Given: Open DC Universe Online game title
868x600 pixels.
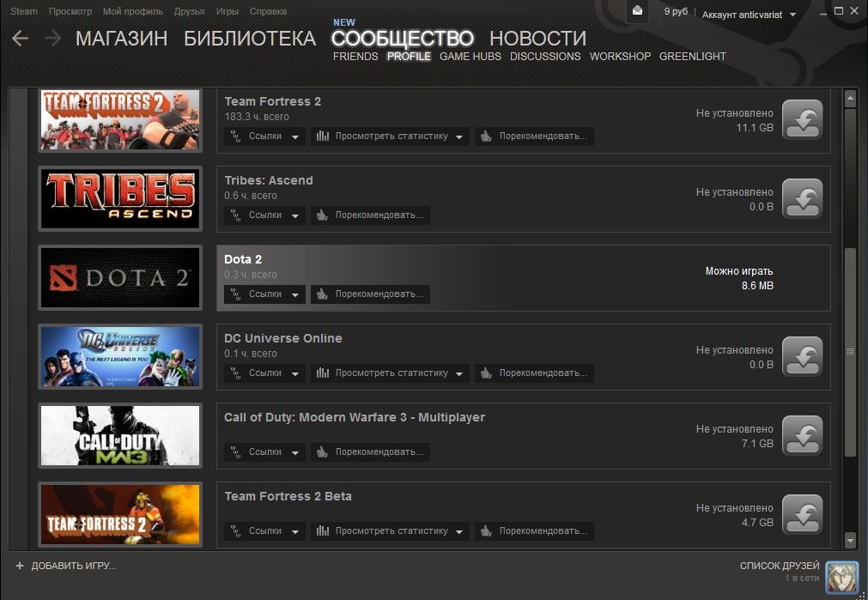Looking at the screenshot, I should coord(282,338).
